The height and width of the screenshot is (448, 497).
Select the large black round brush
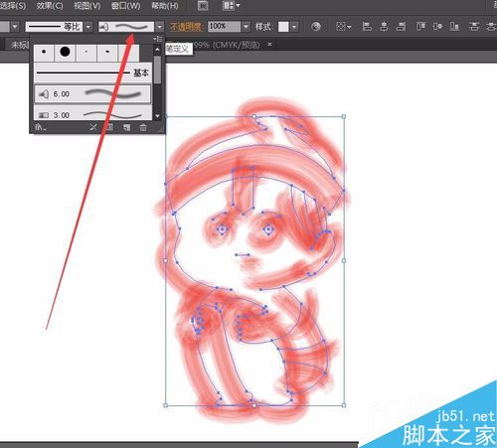click(x=65, y=52)
